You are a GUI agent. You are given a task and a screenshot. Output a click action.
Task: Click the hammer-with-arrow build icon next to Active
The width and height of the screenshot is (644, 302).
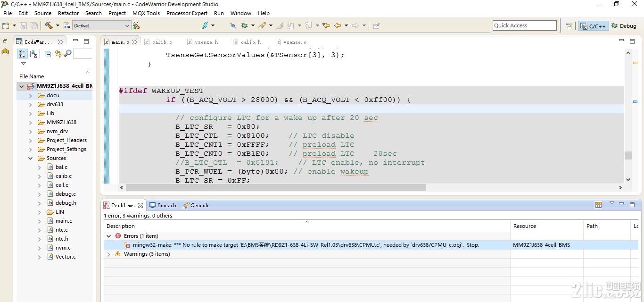click(136, 25)
